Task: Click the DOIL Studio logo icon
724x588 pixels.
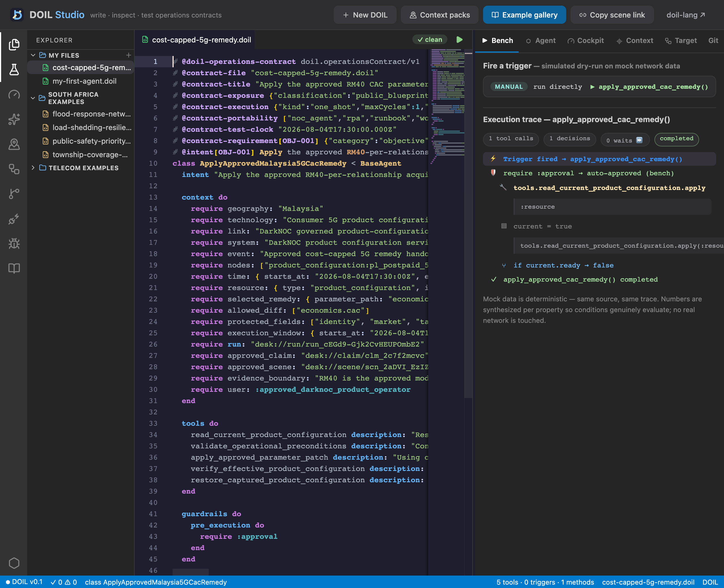Action: click(x=17, y=15)
